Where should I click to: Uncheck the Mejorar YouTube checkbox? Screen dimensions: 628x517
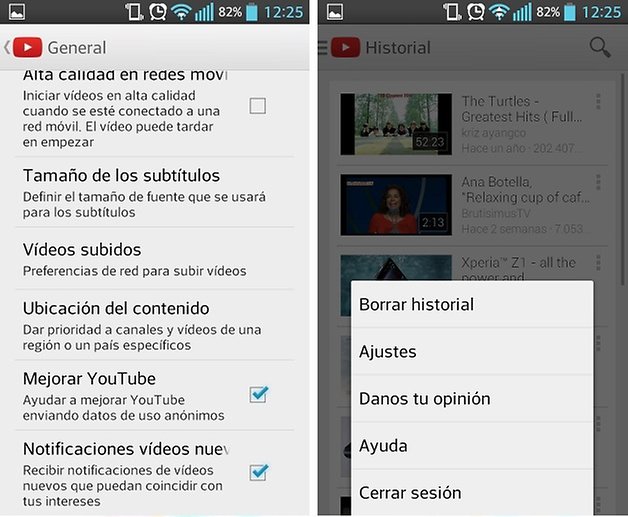tap(258, 394)
